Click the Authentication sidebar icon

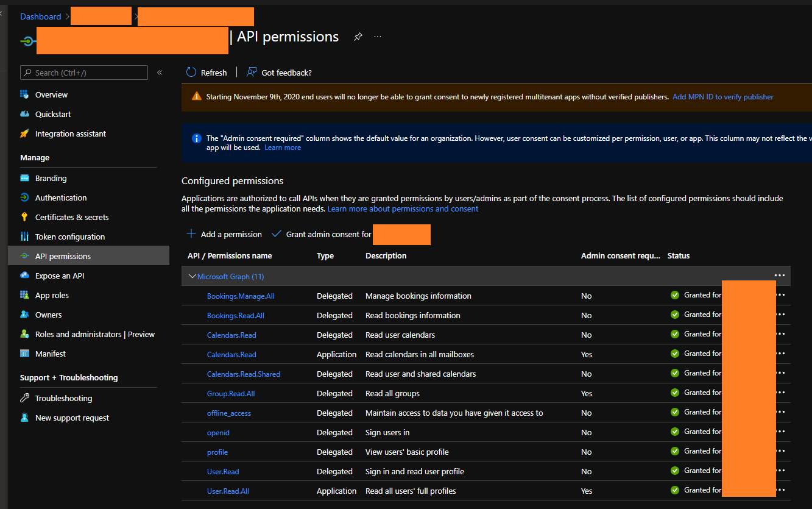pyautogui.click(x=24, y=198)
